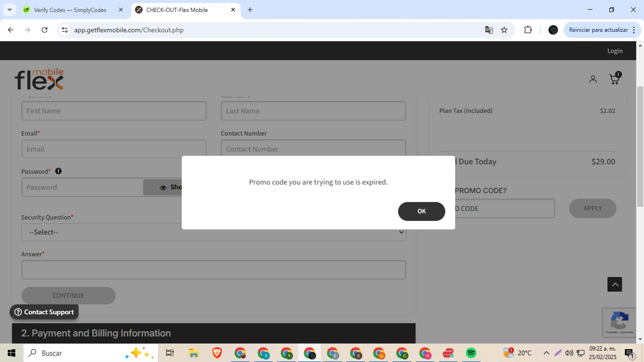
Task: Open Task View on taskbar
Action: [x=170, y=353]
